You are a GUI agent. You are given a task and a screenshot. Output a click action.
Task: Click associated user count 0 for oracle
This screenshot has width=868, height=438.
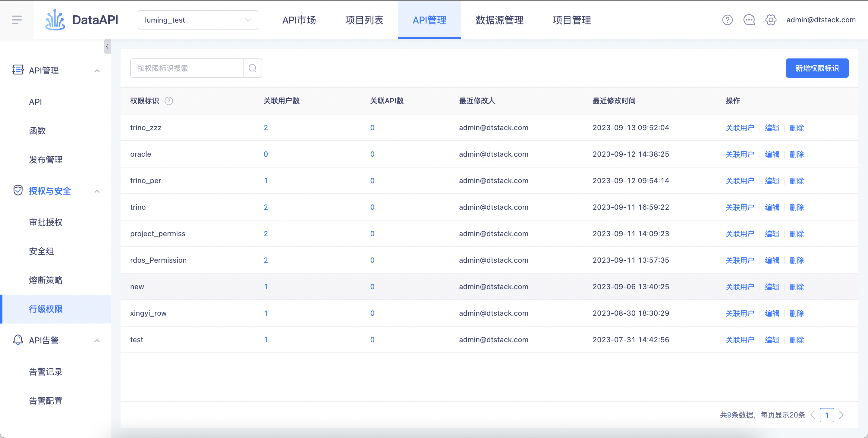266,154
